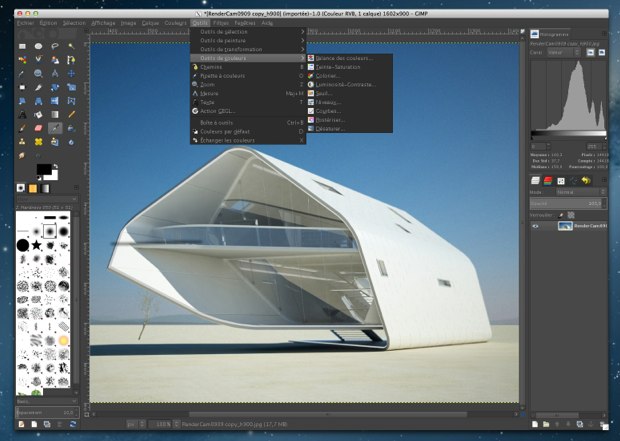Toggle lock pixels brush icon
Viewport: 620px width, 441px height.
pos(561,215)
